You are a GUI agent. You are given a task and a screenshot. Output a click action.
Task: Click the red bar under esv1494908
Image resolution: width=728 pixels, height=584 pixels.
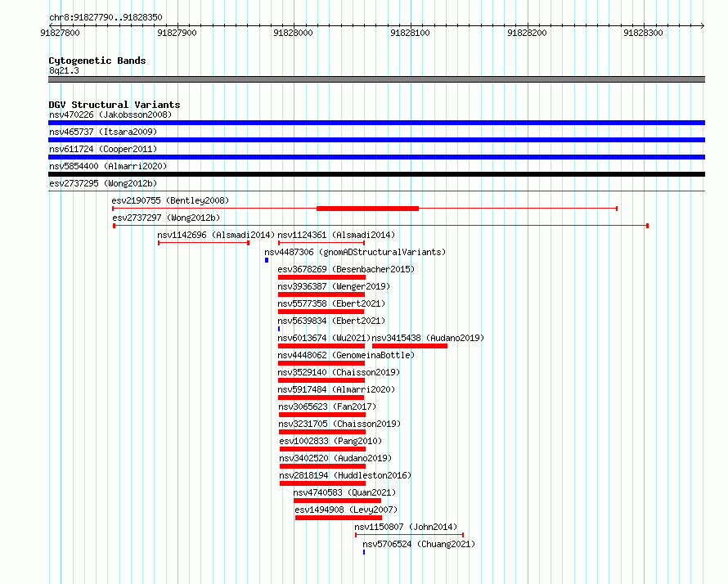tap(339, 518)
